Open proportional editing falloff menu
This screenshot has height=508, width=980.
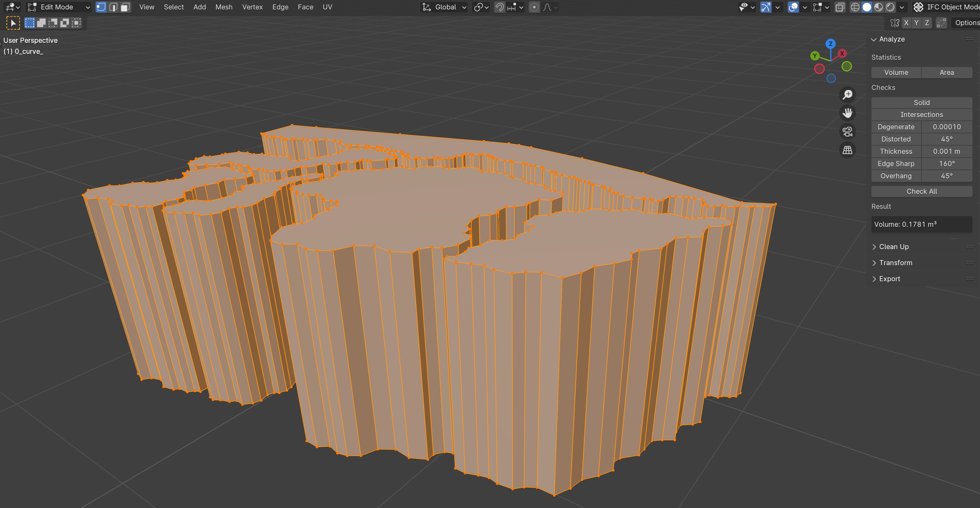(550, 7)
